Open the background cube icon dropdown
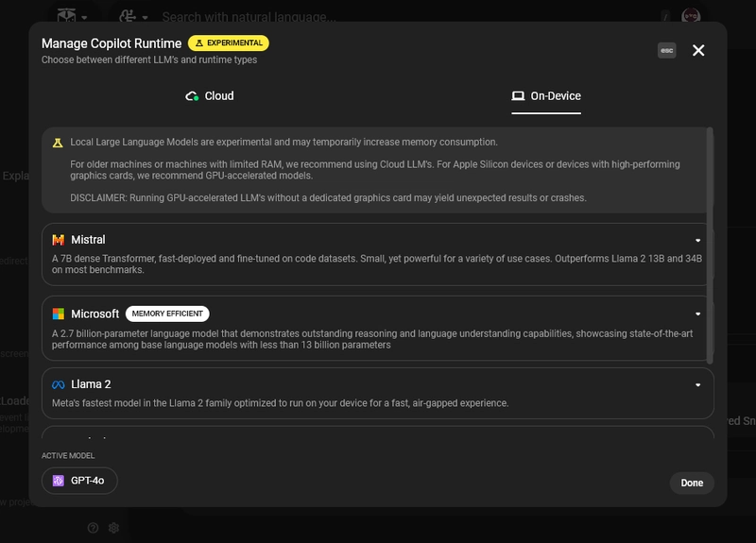The height and width of the screenshot is (543, 756). pos(73,16)
